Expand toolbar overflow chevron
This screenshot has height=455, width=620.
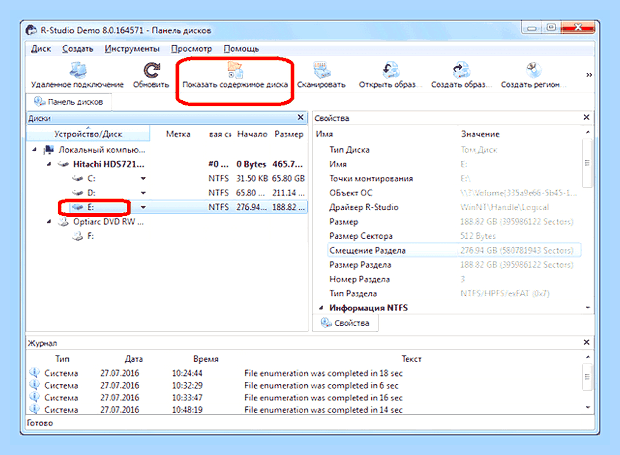[589, 75]
